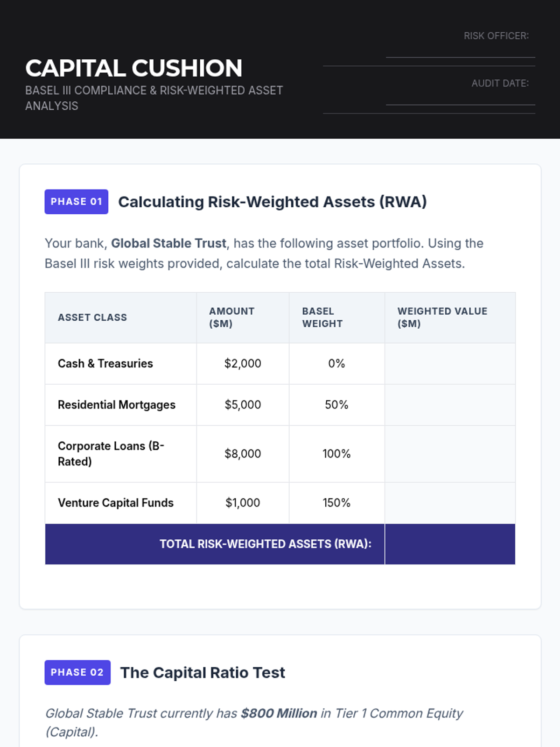560x747 pixels.
Task: Click Venture Capital Funds weighted value cell
Action: click(450, 503)
